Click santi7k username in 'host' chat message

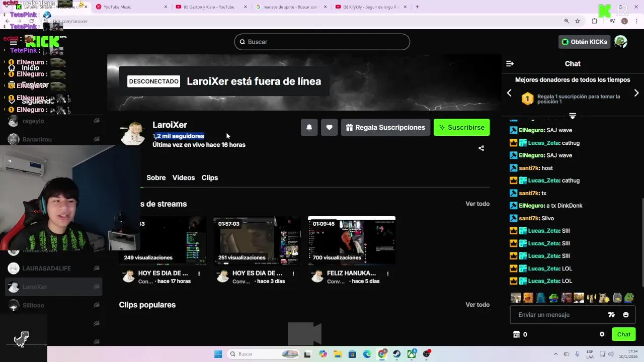pos(529,168)
